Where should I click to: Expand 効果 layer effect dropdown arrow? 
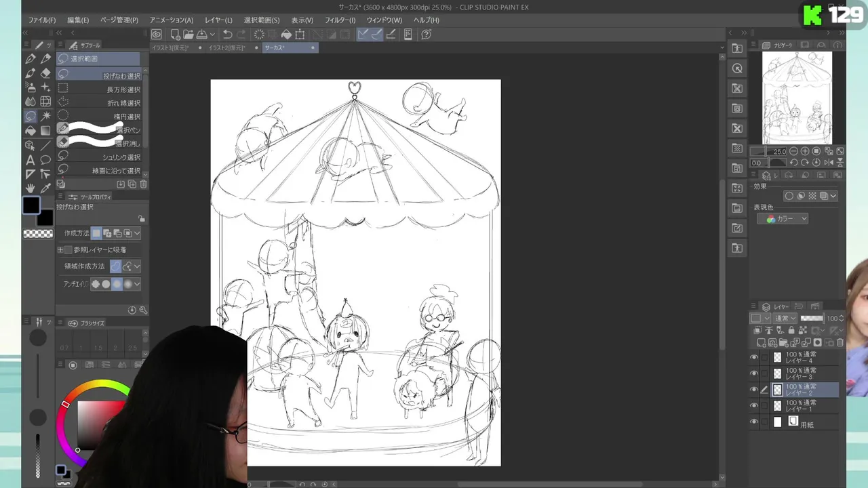point(833,196)
